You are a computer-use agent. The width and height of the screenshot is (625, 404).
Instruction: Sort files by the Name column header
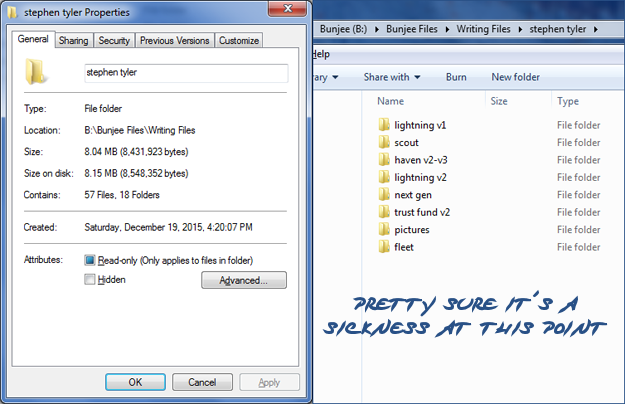[x=391, y=101]
